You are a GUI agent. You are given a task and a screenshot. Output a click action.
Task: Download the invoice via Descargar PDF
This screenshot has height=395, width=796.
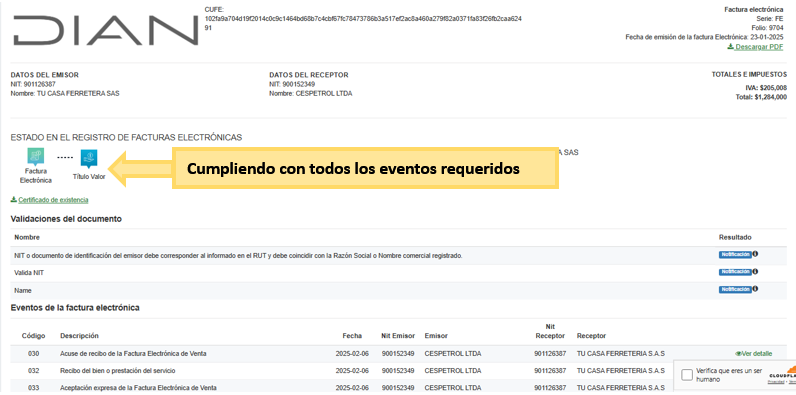(755, 47)
